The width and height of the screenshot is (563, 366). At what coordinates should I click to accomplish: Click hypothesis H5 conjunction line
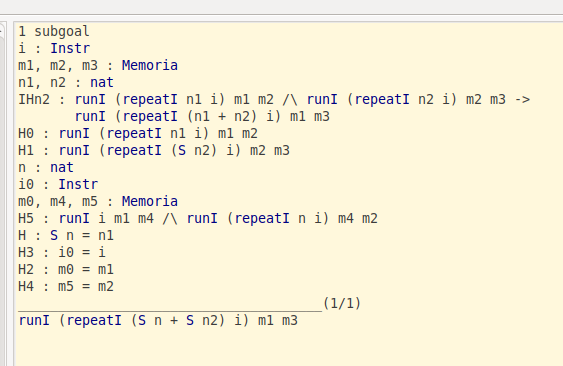pyautogui.click(x=198, y=218)
